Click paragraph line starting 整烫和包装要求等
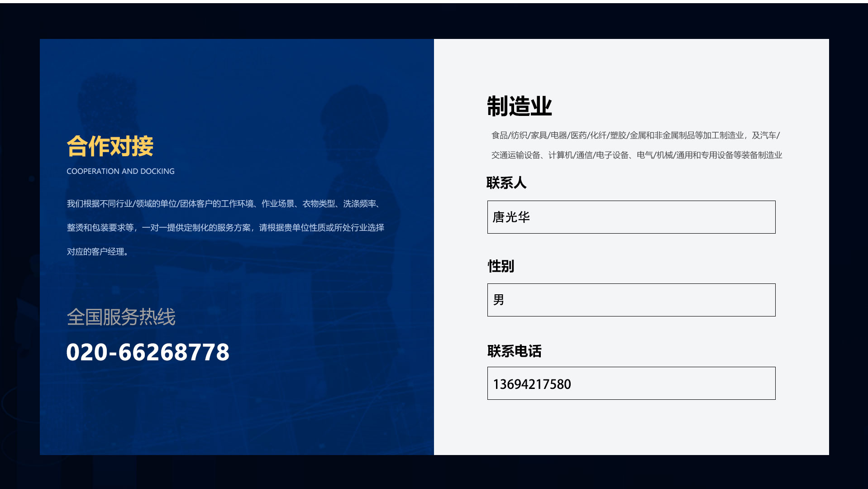 225,228
